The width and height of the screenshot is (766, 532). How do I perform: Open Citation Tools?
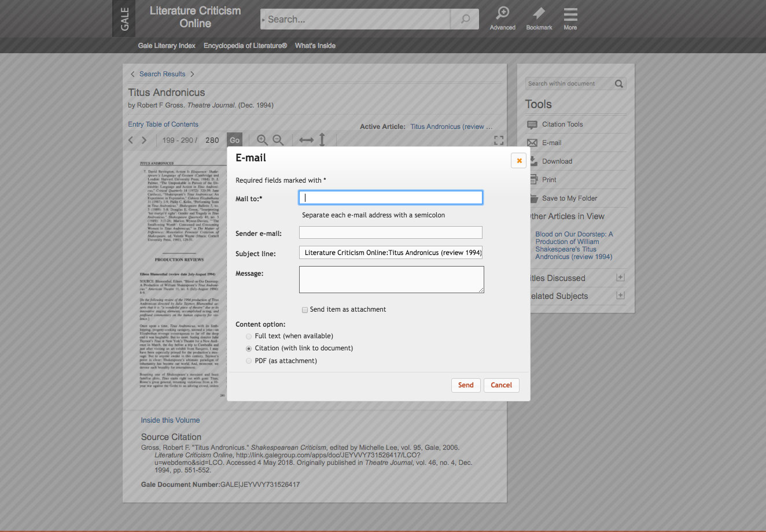pyautogui.click(x=562, y=124)
